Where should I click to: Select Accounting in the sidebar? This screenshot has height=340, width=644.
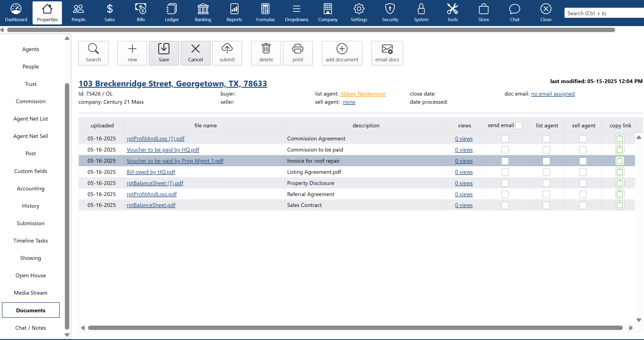tap(31, 188)
